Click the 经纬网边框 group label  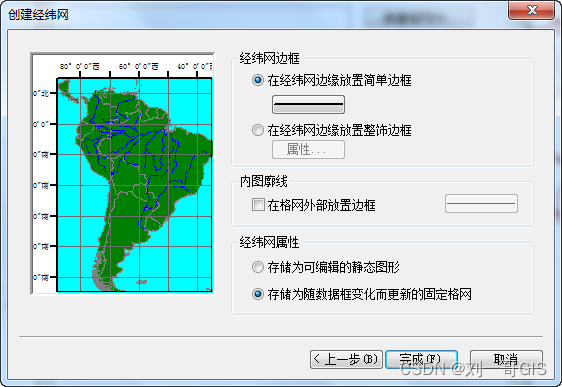point(270,58)
